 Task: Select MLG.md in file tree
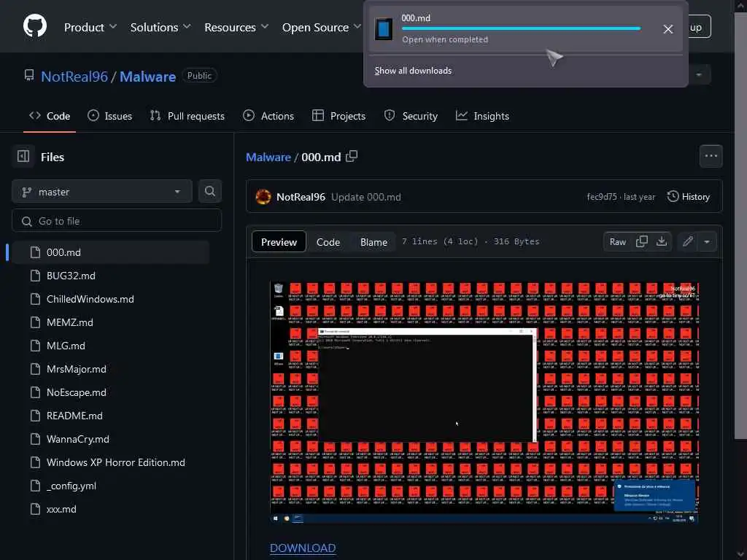110,346
